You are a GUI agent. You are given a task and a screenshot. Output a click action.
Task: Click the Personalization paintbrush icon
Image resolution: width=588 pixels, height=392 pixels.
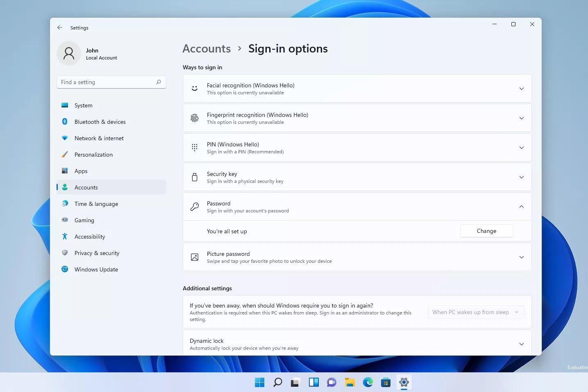coord(65,155)
